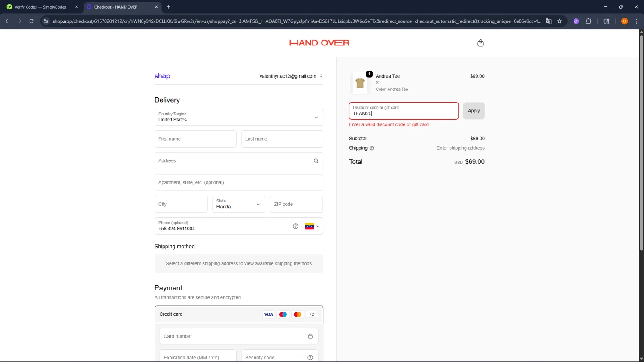
Task: Close the Checkout - HAND OVER tab
Action: (156, 7)
